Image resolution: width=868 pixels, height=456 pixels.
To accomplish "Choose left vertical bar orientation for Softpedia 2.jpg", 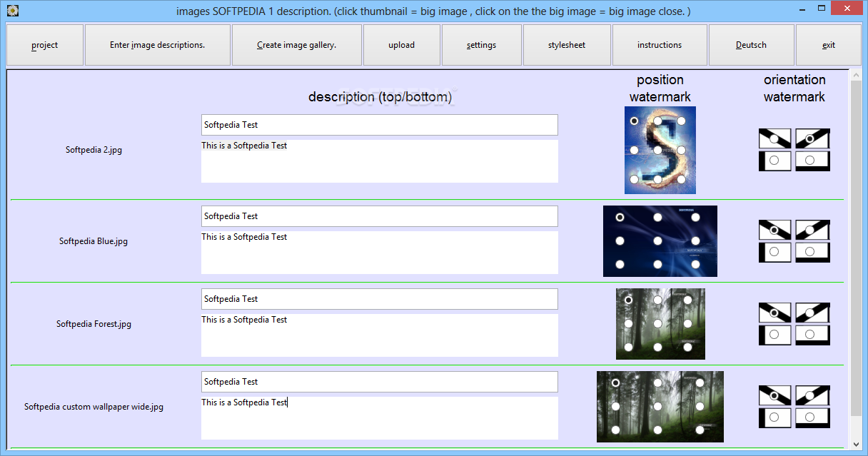I will [774, 161].
